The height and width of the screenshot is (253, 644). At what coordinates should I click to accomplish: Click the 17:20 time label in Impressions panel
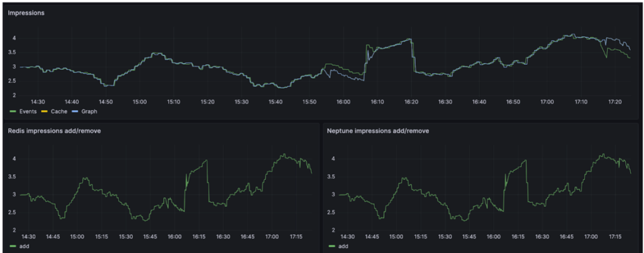614,101
